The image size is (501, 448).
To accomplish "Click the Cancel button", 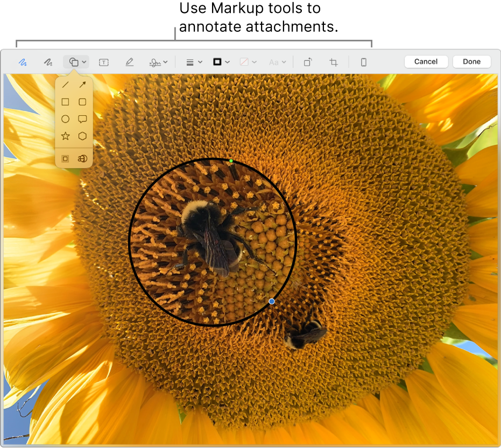I will 426,61.
